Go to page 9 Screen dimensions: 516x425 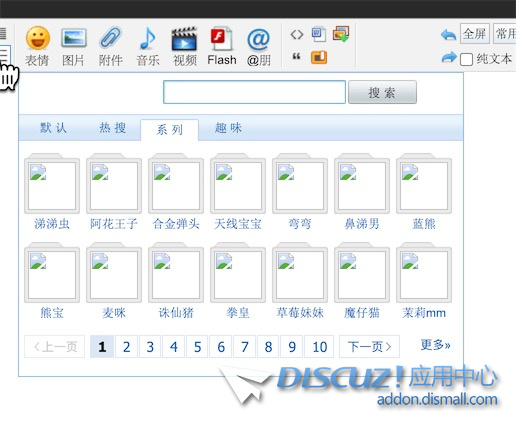pyautogui.click(x=292, y=347)
